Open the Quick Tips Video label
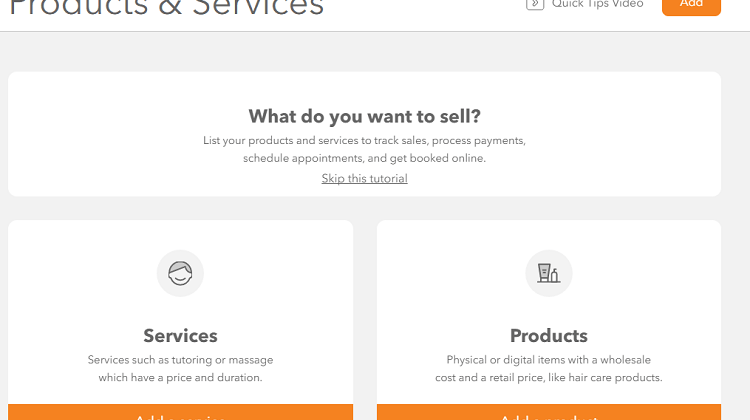The width and height of the screenshot is (750, 420). (597, 4)
